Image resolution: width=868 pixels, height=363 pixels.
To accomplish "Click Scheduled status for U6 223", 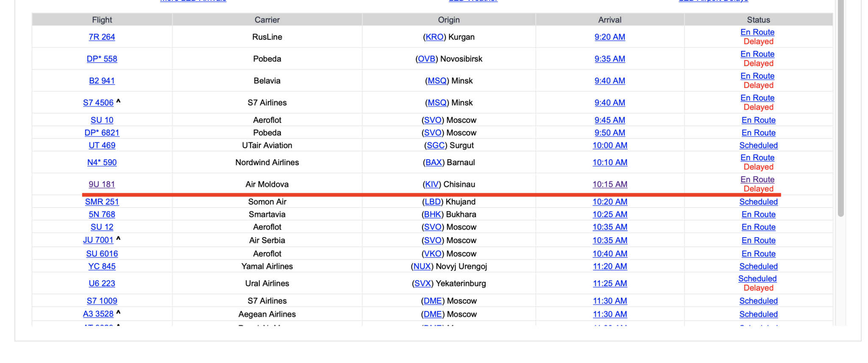I will point(757,279).
